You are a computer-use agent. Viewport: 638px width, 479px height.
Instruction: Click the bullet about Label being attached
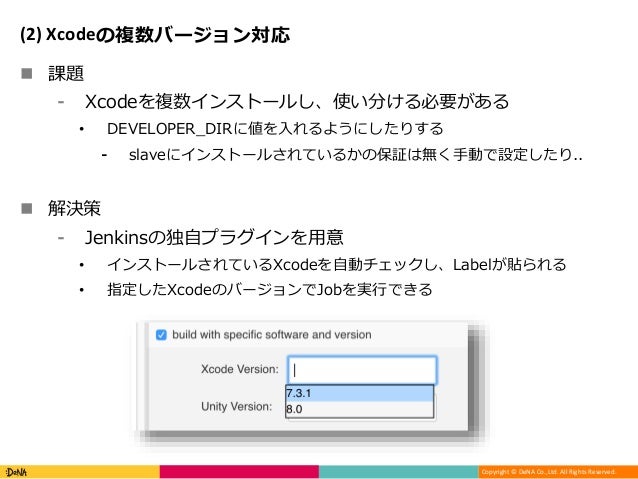pos(336,264)
